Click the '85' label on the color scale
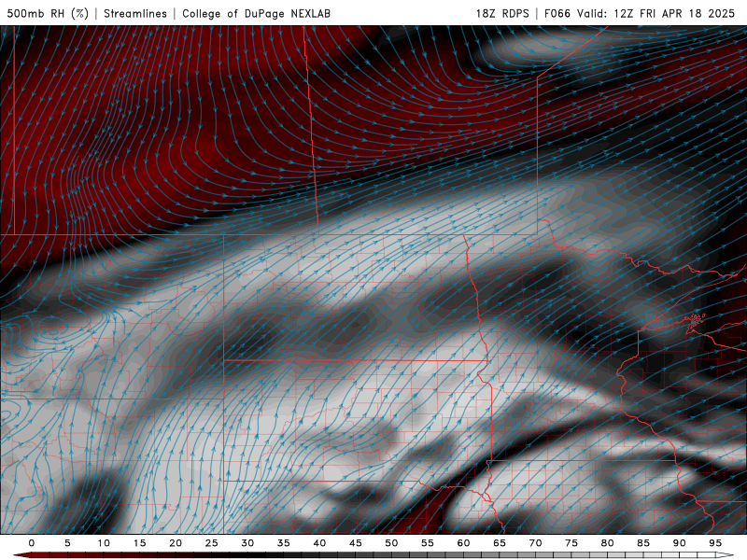 (x=643, y=543)
